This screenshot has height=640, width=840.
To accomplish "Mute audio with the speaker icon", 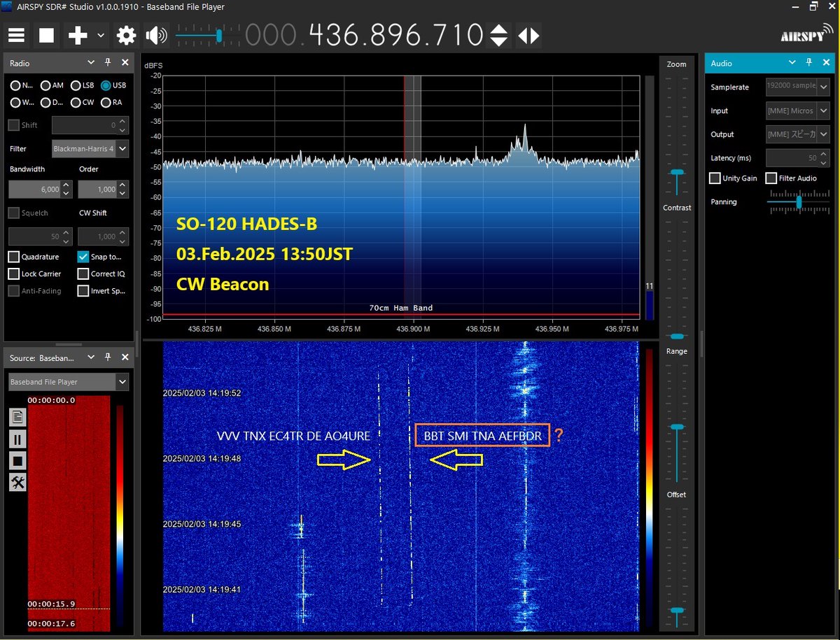I will [x=156, y=35].
